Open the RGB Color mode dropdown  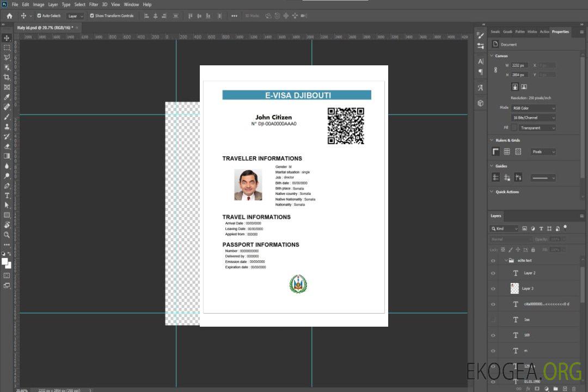[x=533, y=108]
